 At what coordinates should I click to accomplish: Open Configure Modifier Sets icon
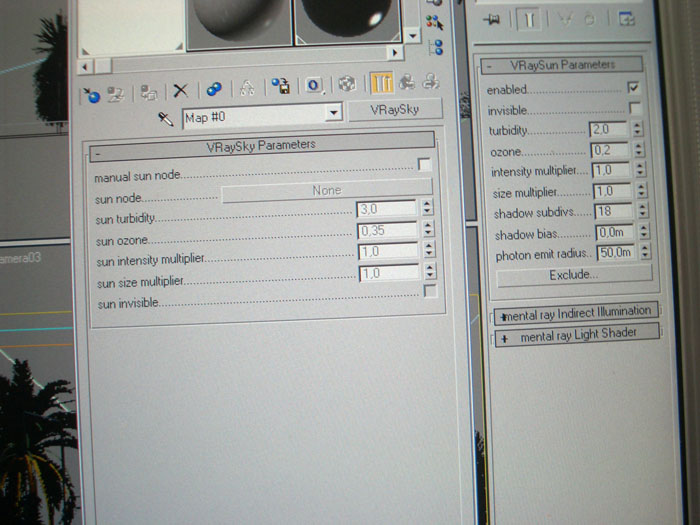(627, 19)
